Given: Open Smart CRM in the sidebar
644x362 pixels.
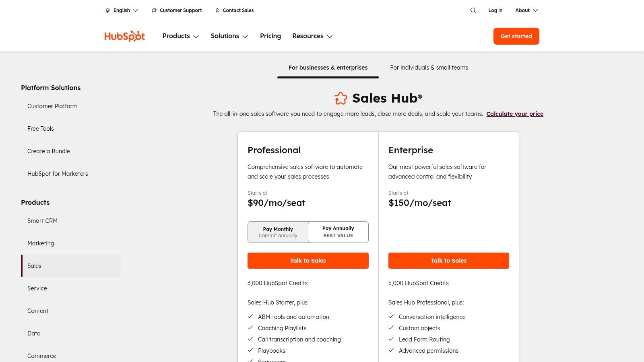Looking at the screenshot, I should pyautogui.click(x=42, y=221).
